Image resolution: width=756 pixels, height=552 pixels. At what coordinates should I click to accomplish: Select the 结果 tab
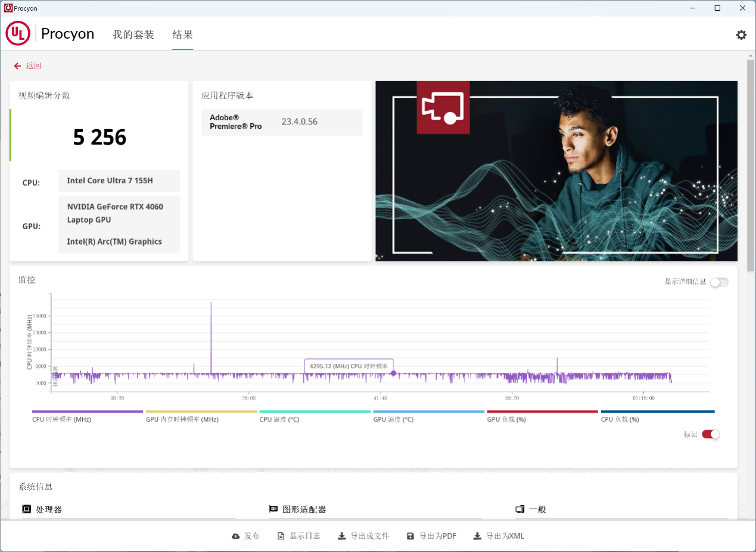[182, 35]
